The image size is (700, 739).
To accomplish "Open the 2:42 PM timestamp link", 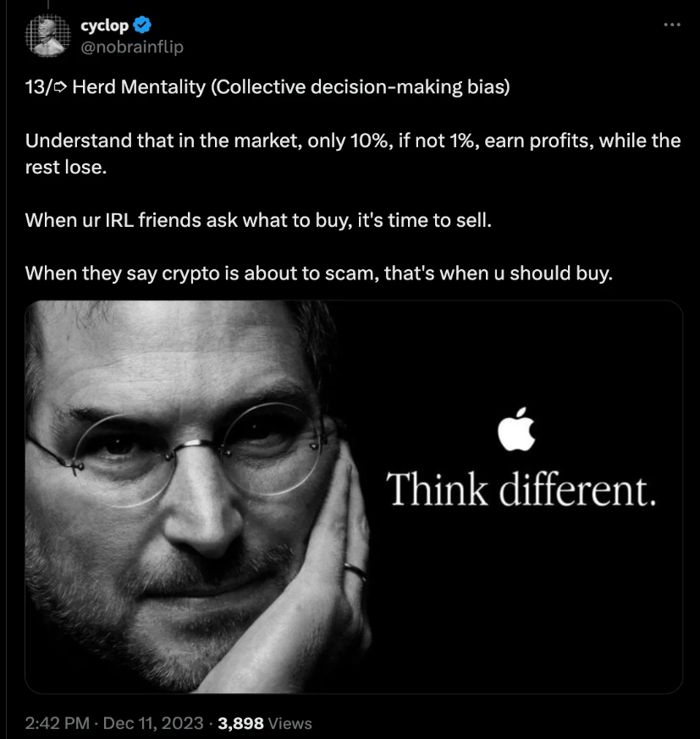I will [57, 723].
